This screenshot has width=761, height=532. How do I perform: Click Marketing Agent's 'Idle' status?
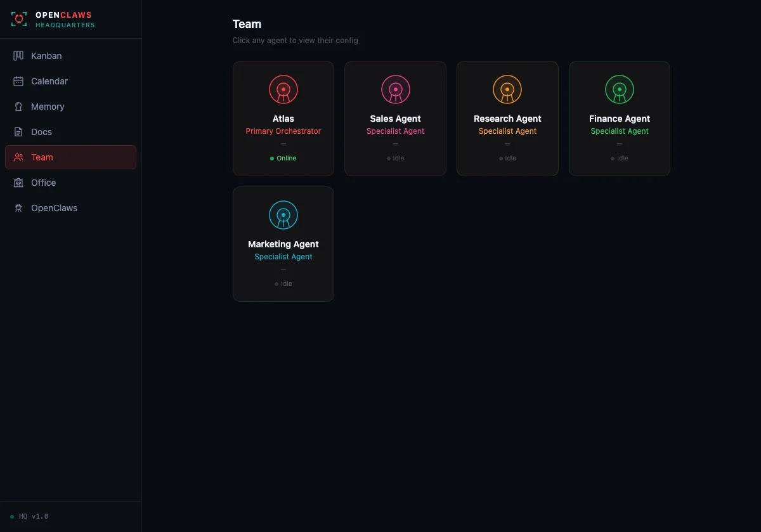pos(283,284)
